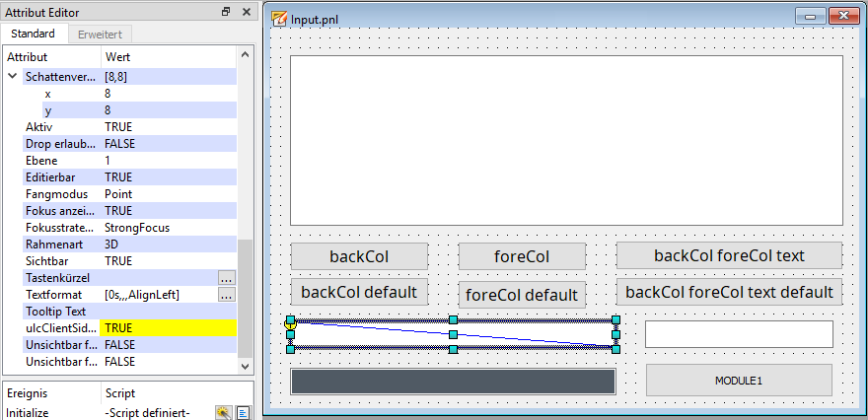
Task: Click the foreCol button
Action: 522,256
